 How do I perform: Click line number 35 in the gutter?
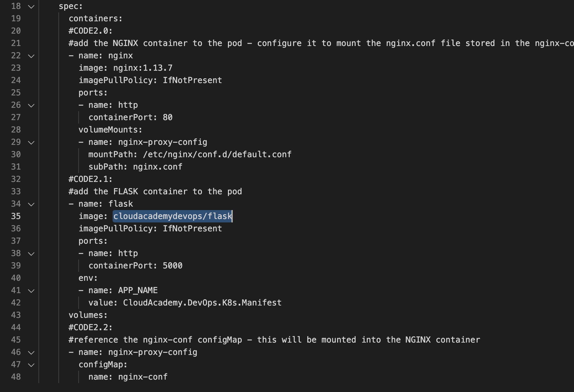click(x=16, y=216)
